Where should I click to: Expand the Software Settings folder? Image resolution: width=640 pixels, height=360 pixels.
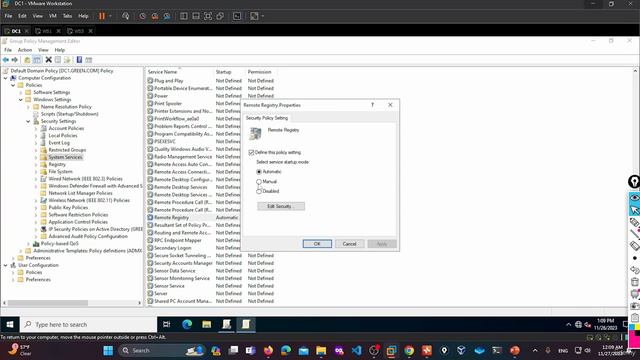pos(21,93)
